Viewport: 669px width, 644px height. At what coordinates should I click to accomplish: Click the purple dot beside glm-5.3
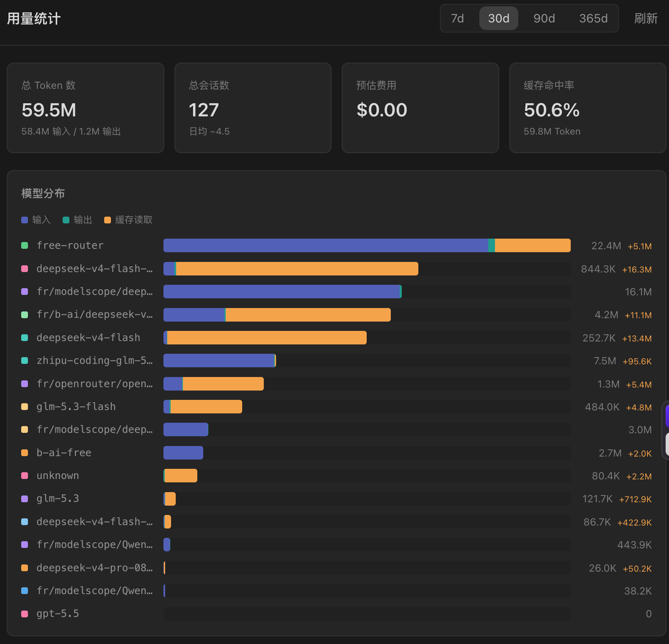(x=25, y=498)
